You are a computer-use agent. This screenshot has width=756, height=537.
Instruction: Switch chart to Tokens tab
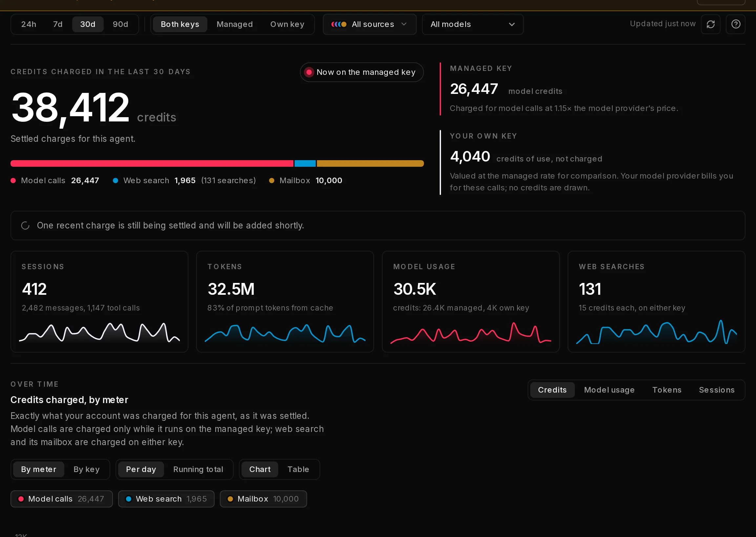coord(666,390)
